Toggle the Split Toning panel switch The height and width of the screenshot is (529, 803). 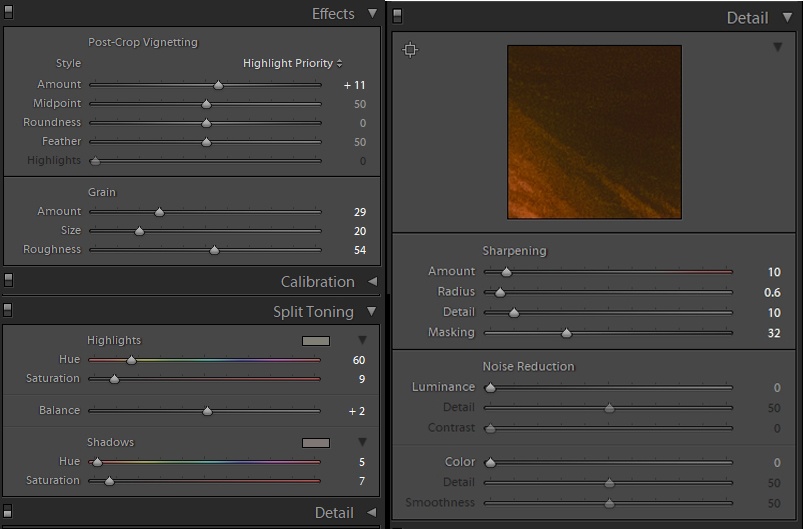click(8, 311)
